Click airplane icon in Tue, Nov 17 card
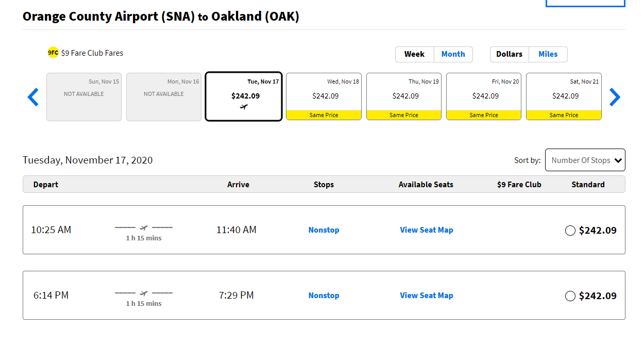 pyautogui.click(x=244, y=107)
